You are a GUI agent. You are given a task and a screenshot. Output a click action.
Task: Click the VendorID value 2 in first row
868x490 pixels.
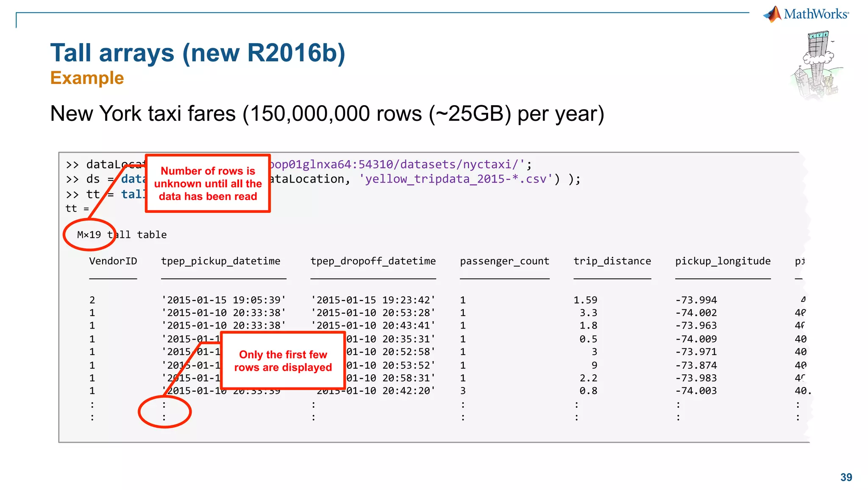click(x=92, y=300)
